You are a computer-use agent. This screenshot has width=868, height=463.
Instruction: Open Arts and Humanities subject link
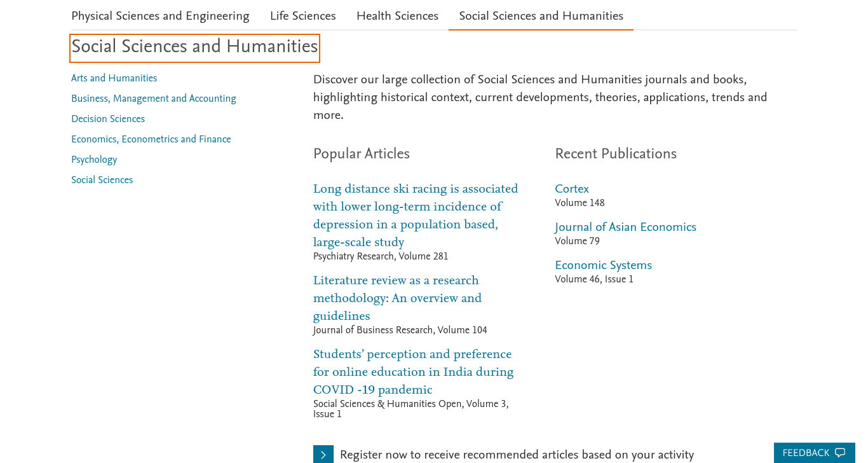pyautogui.click(x=114, y=78)
